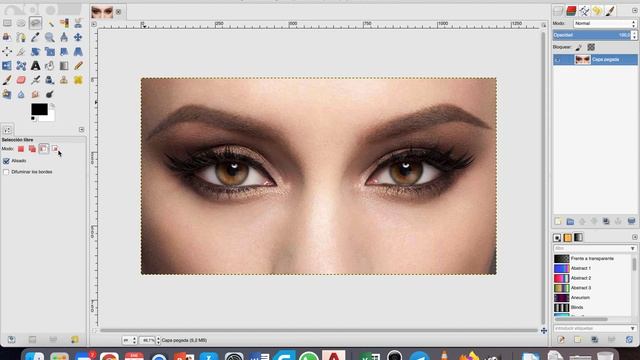Switch to the Undo History tab

[597, 11]
